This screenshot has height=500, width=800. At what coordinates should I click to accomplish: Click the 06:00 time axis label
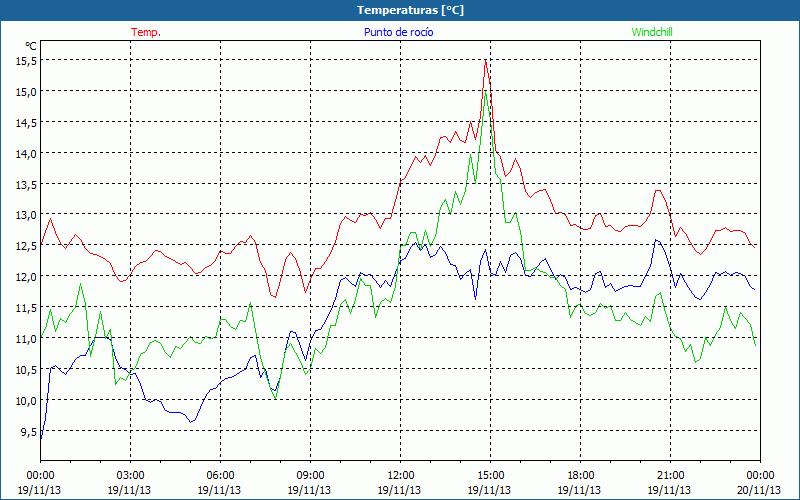pos(220,476)
